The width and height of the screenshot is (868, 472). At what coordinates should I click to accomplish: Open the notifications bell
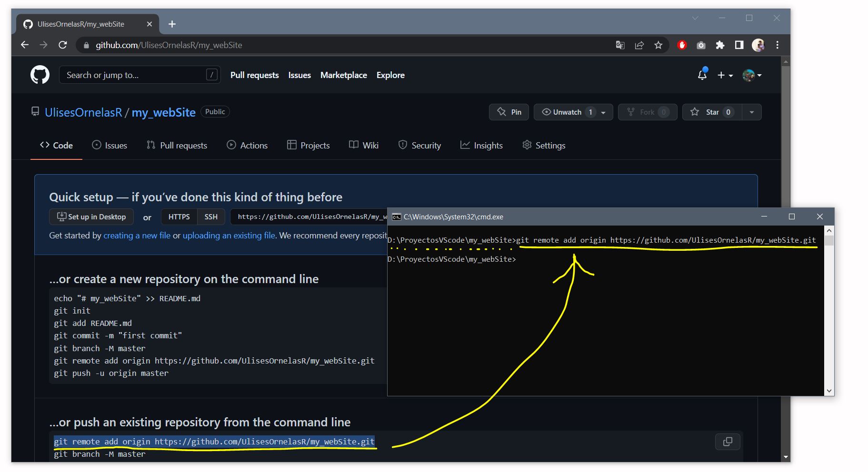(x=702, y=75)
